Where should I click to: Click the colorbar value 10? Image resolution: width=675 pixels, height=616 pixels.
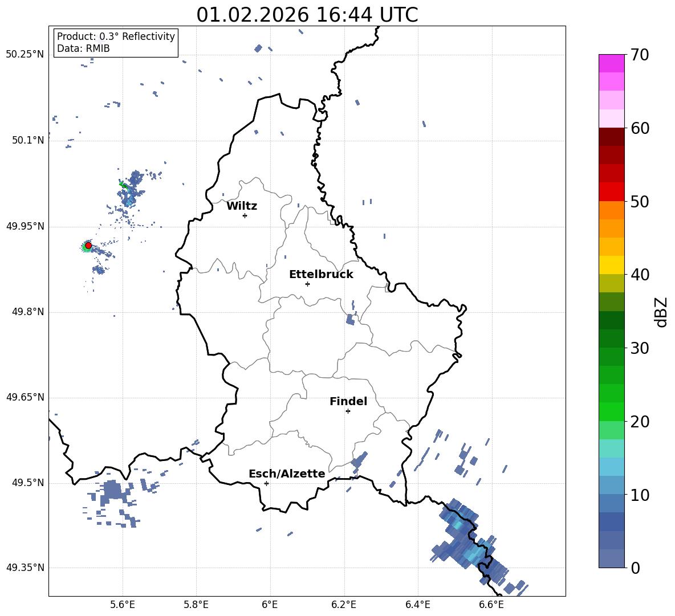(x=640, y=495)
